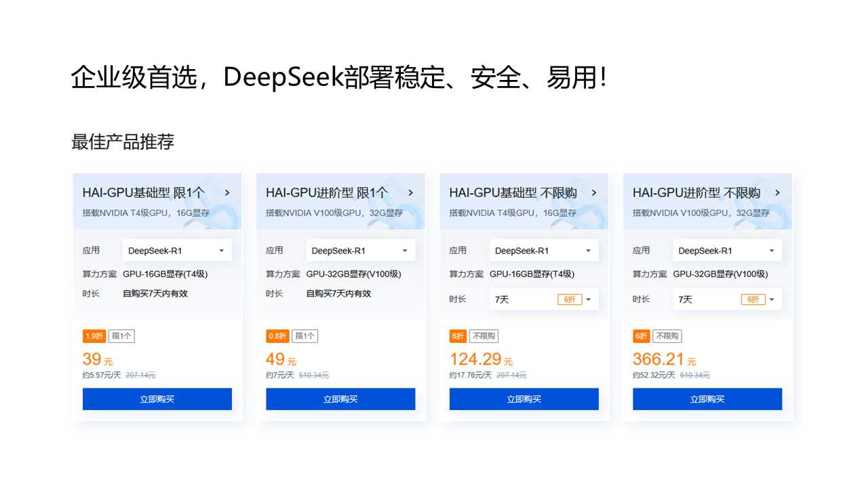Click 约17.76元/天 daily price text
Image resolution: width=868 pixels, height=488 pixels.
click(471, 375)
